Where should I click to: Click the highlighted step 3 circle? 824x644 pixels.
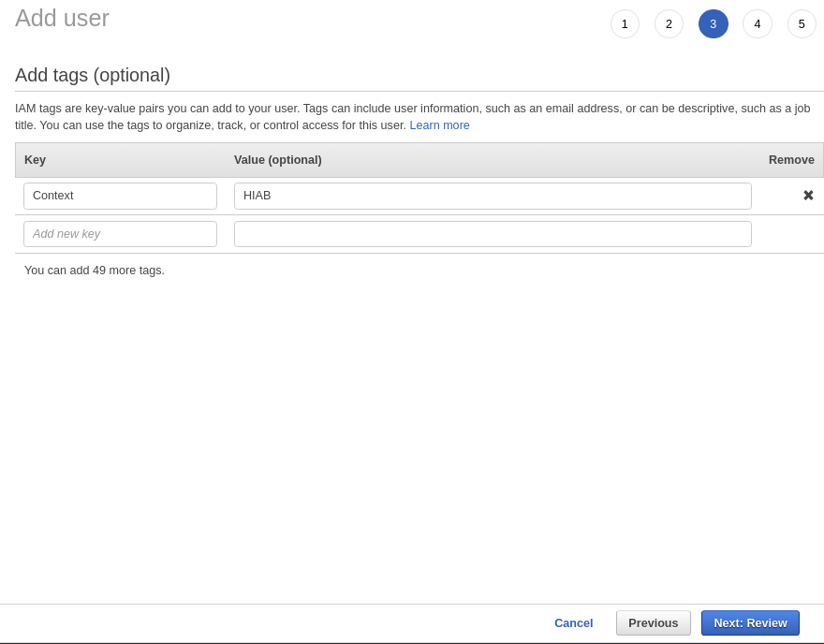coord(713,23)
